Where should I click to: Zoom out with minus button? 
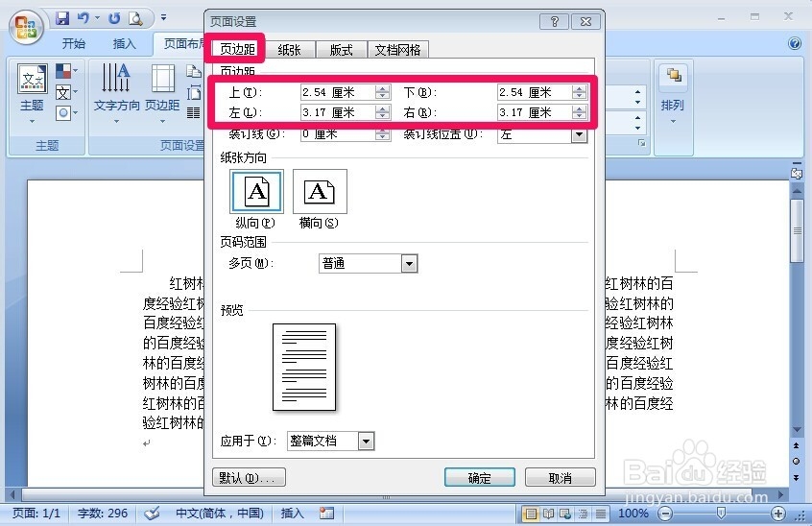pos(665,514)
